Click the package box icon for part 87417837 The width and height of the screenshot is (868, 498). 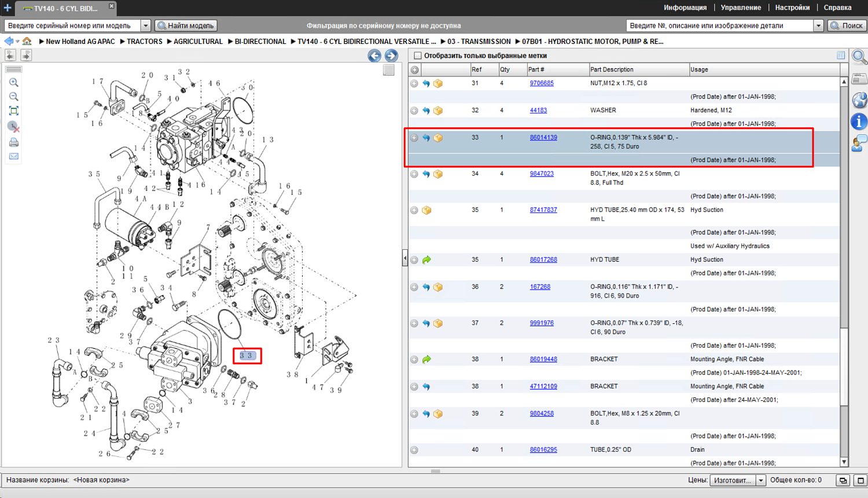pos(426,211)
